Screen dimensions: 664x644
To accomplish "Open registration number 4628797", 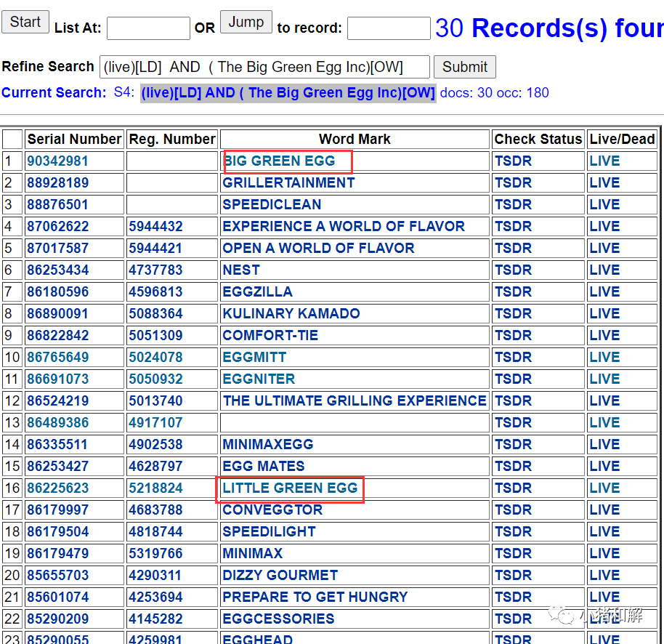I will (x=155, y=467).
